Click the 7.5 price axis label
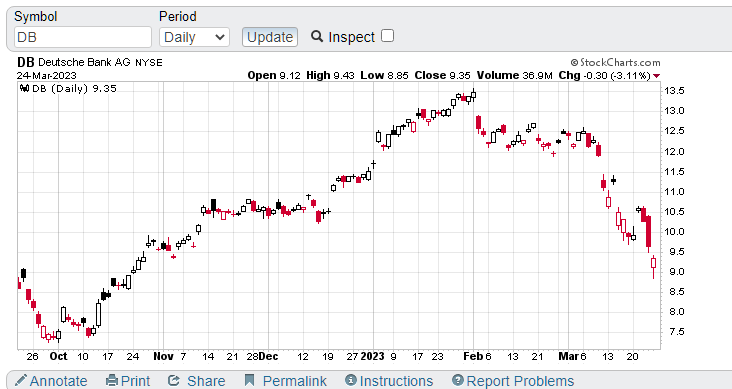Screen dimensions: 732x389 [676, 332]
